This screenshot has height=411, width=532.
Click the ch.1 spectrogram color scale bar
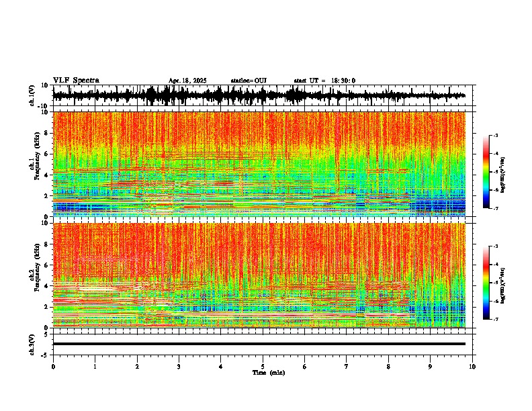(486, 172)
